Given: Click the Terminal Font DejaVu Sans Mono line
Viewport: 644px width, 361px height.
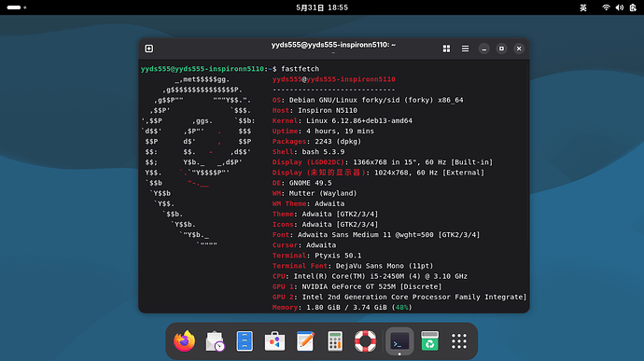Looking at the screenshot, I should pos(353,266).
